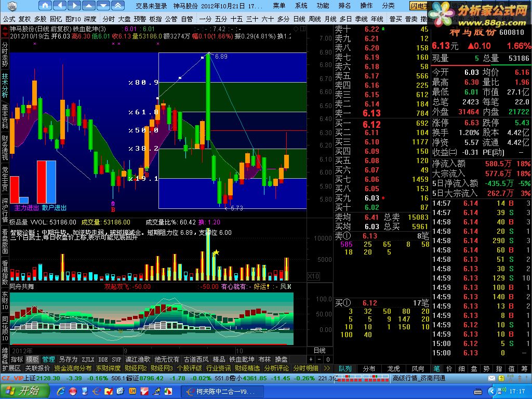Click the down triangle navigation icon
Viewport: 532px width, 399px height.
[103, 5]
